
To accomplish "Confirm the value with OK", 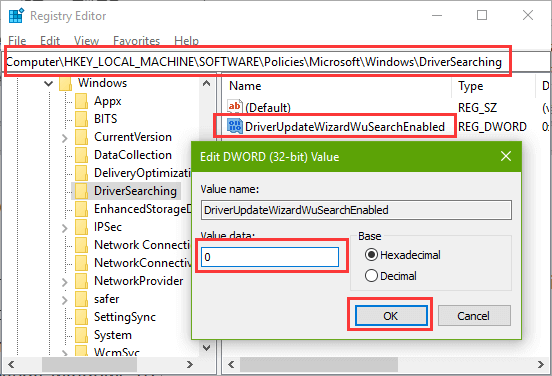I will pyautogui.click(x=391, y=316).
